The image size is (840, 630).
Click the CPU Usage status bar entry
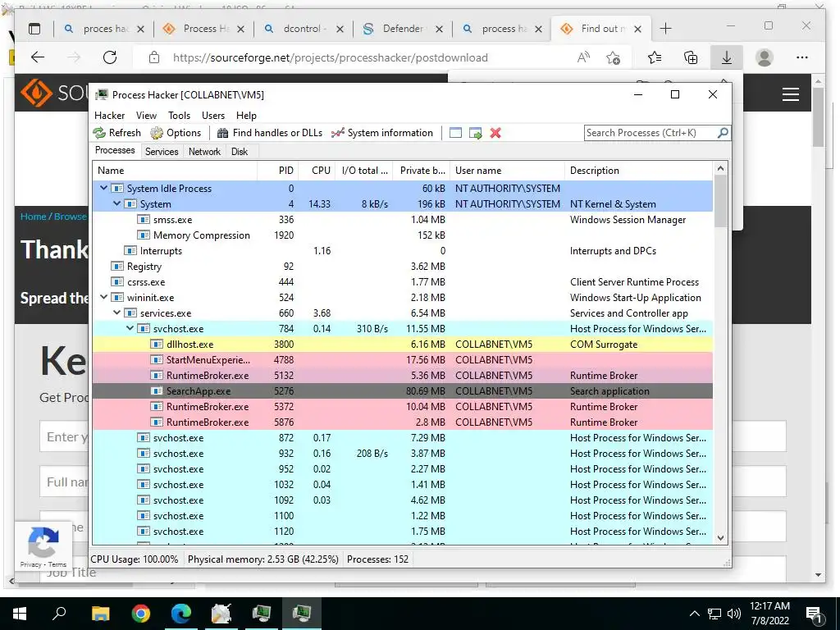[x=135, y=559]
